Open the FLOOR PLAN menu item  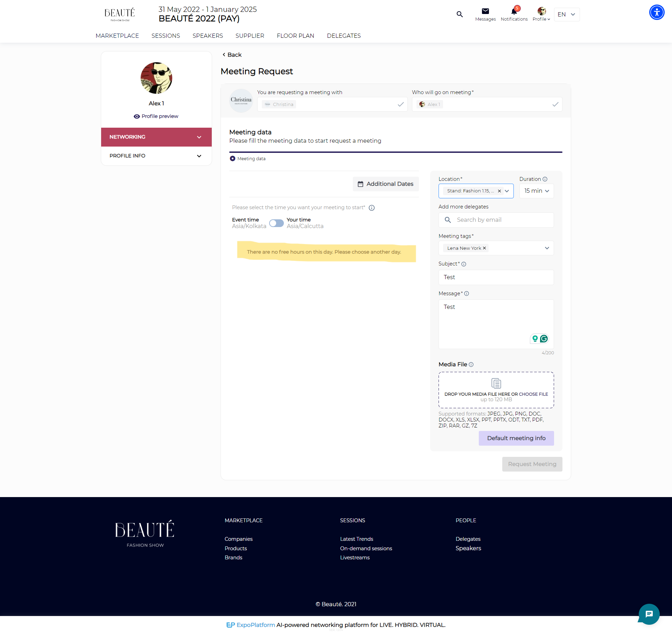coord(295,36)
